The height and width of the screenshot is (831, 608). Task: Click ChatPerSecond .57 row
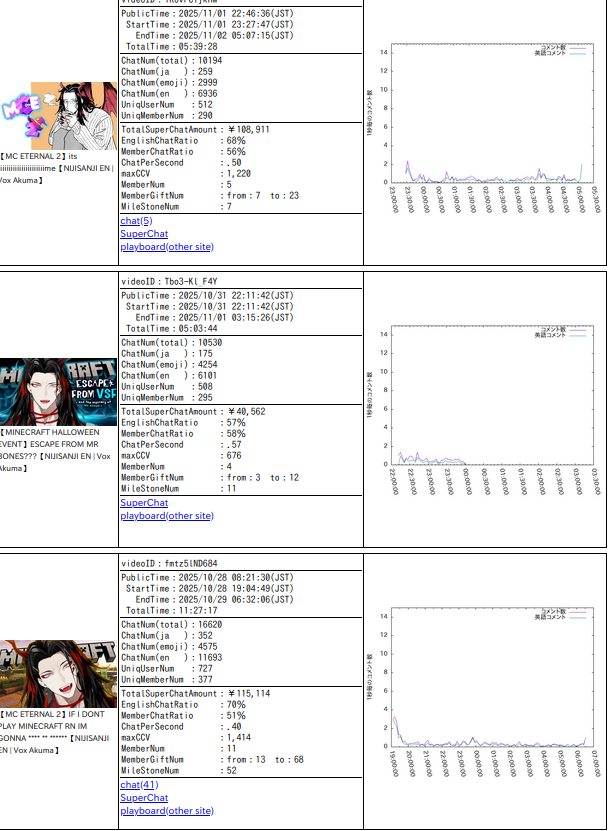(181, 445)
